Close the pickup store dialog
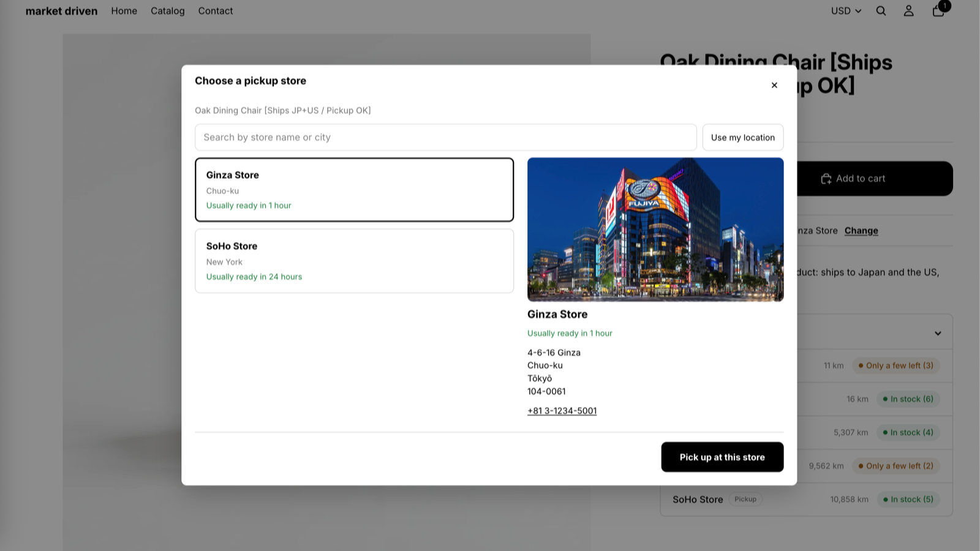This screenshot has width=980, height=551. pyautogui.click(x=774, y=85)
